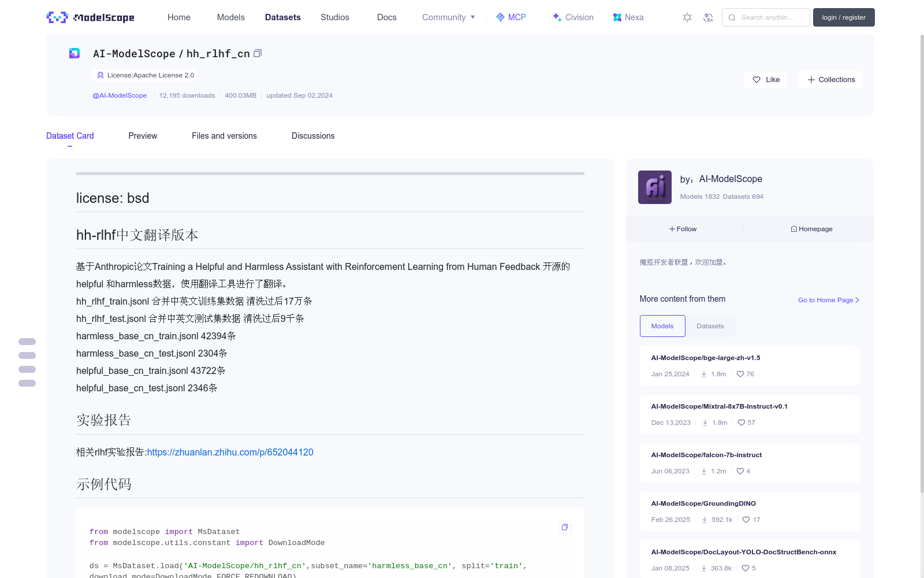The image size is (924, 578).
Task: Select the Models tab in sidebar
Action: click(662, 326)
